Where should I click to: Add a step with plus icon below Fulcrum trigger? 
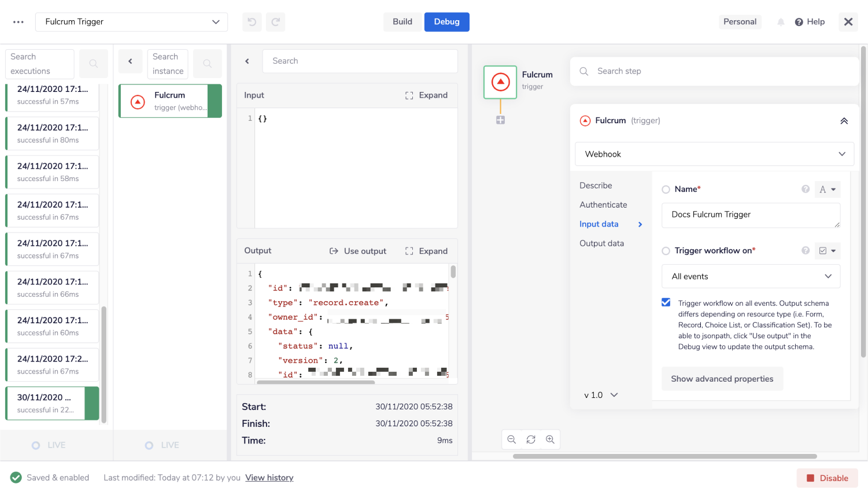click(x=500, y=120)
